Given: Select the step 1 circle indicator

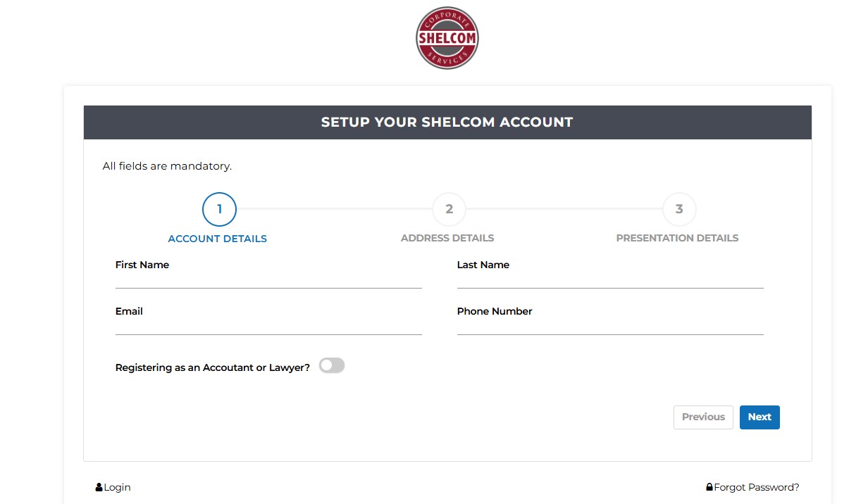Looking at the screenshot, I should 219,209.
